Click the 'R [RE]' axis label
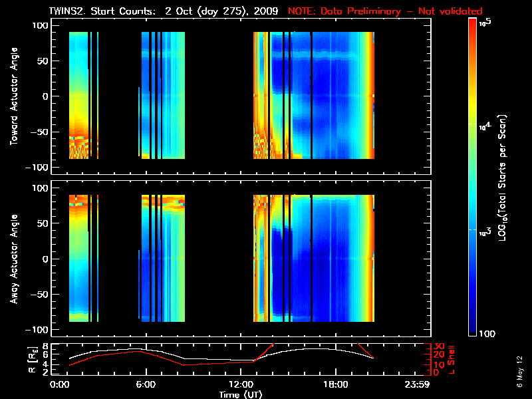The height and width of the screenshot is (399, 532). tap(32, 360)
